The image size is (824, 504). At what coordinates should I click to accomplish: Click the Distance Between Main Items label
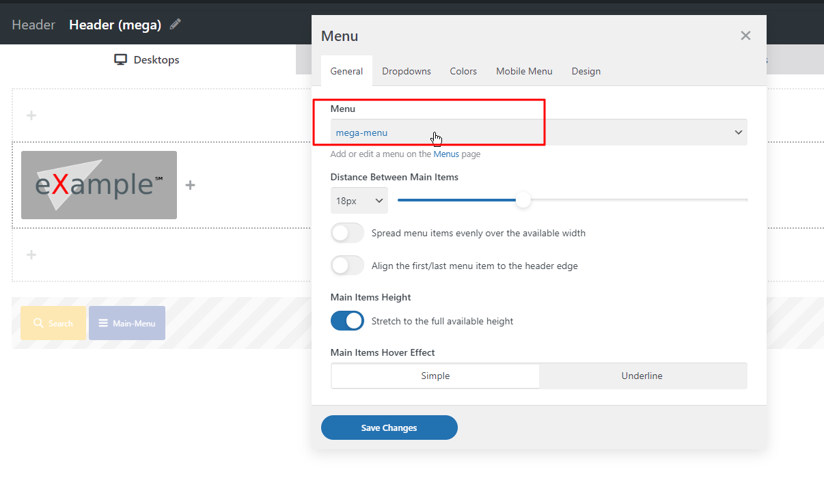[394, 177]
